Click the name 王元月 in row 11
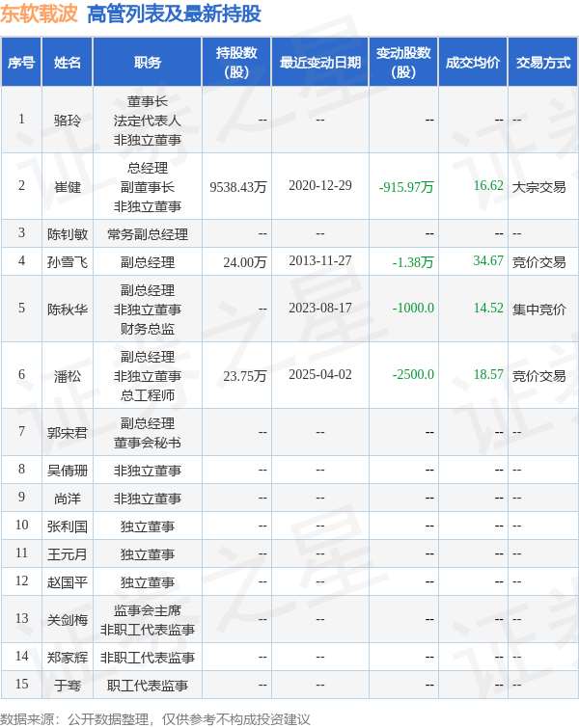Image resolution: width=579 pixels, height=728 pixels. point(68,553)
